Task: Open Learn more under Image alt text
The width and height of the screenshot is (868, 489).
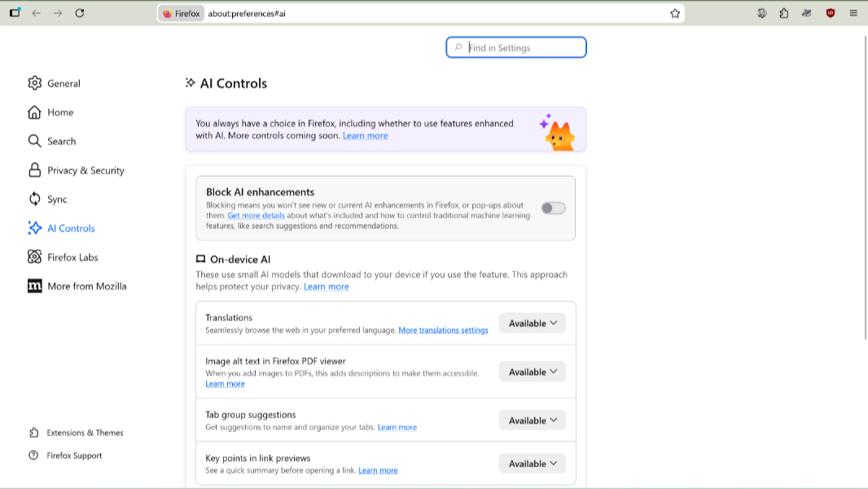Action: [x=225, y=384]
